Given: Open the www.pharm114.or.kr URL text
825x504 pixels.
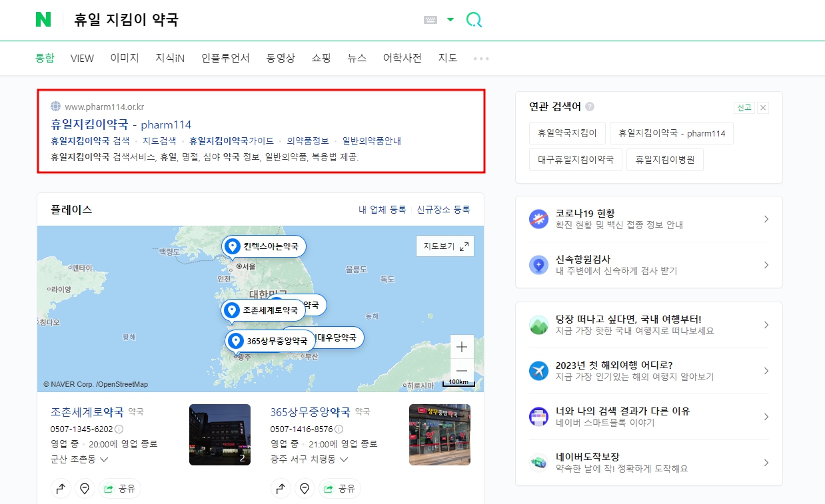Looking at the screenshot, I should pos(105,107).
